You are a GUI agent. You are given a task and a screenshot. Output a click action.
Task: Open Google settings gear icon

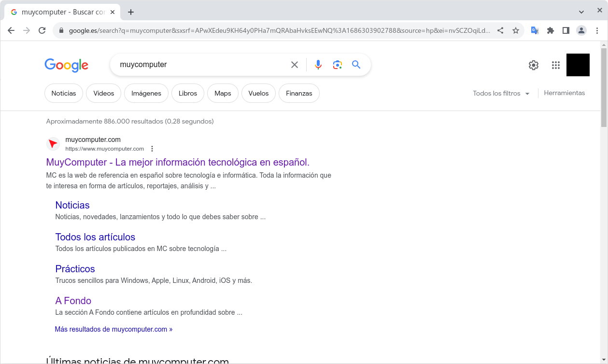click(533, 65)
